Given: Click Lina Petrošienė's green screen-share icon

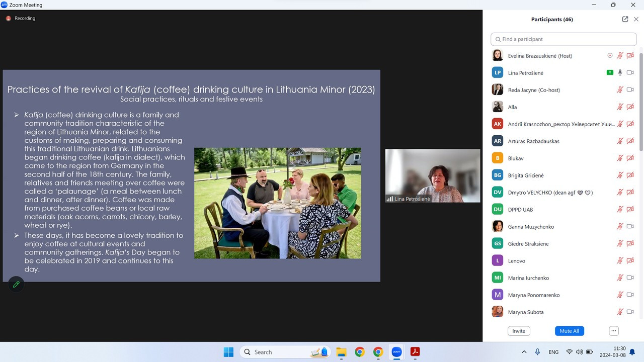Looking at the screenshot, I should 610,73.
